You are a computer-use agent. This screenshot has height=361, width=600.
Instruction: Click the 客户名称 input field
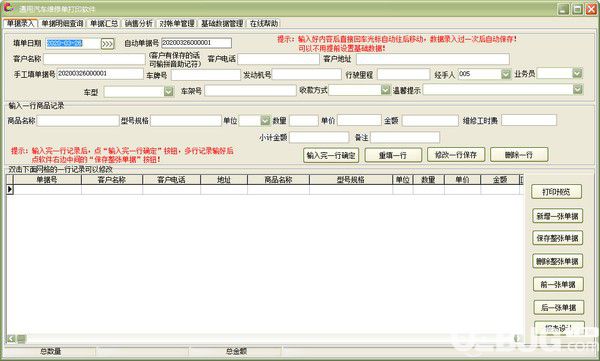pyautogui.click(x=94, y=59)
